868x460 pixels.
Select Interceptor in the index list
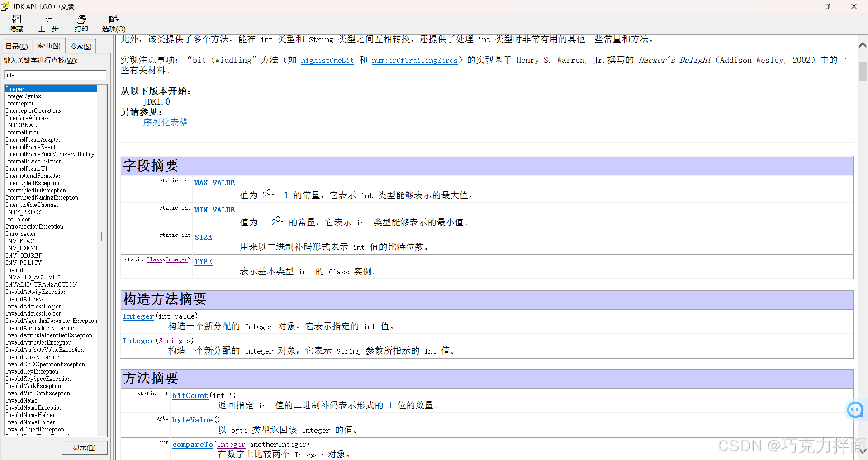(19, 103)
